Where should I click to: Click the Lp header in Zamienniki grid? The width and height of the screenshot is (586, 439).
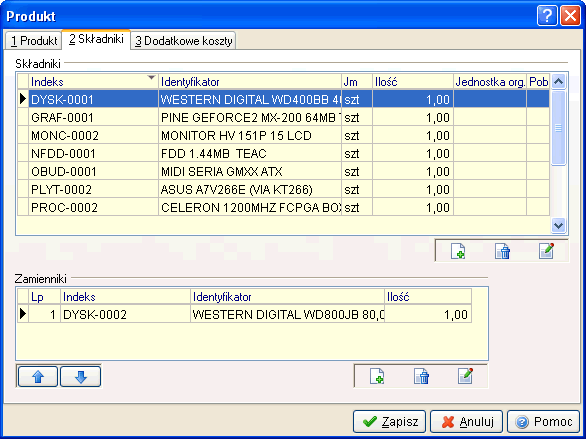click(44, 297)
